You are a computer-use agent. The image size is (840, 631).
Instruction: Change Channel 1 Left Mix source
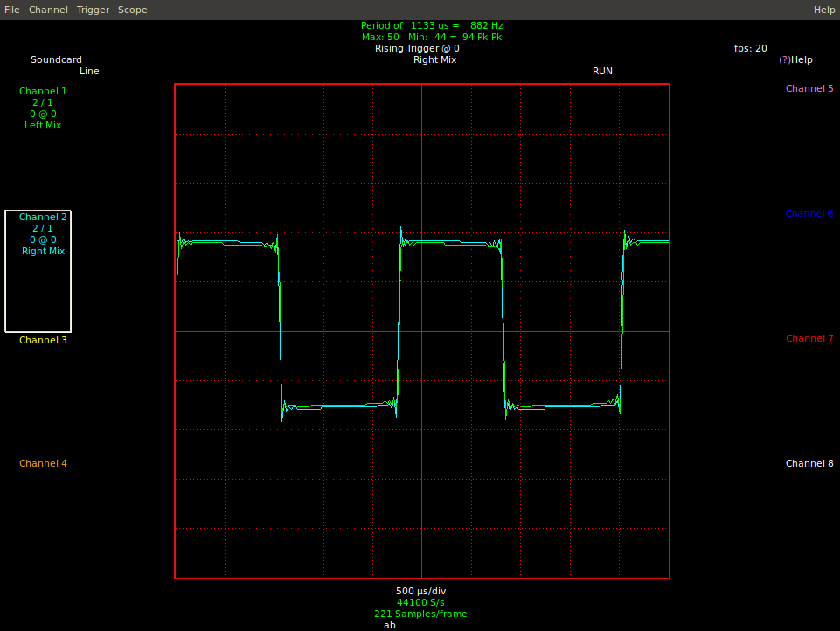(x=43, y=125)
